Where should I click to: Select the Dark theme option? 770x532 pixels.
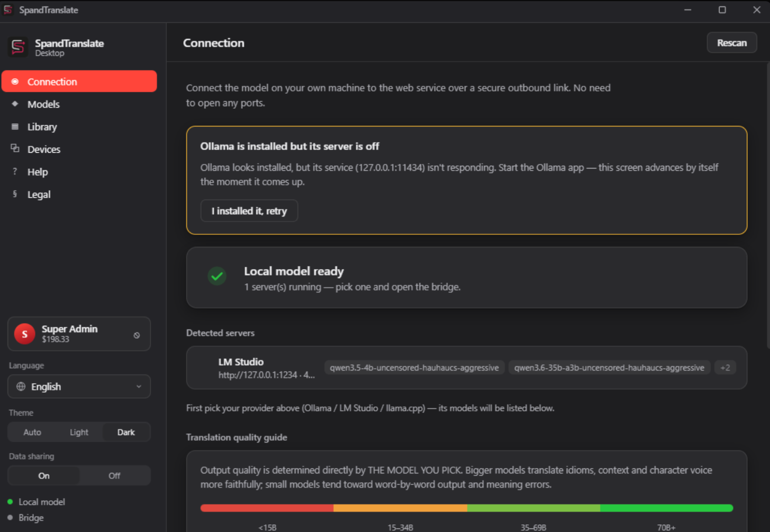click(126, 432)
